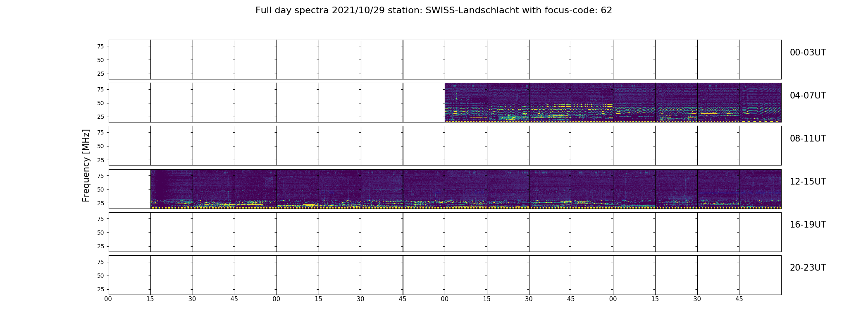The width and height of the screenshot is (868, 331).
Task: Select the 25 tick label of the 20-23UT row
Action: (100, 289)
